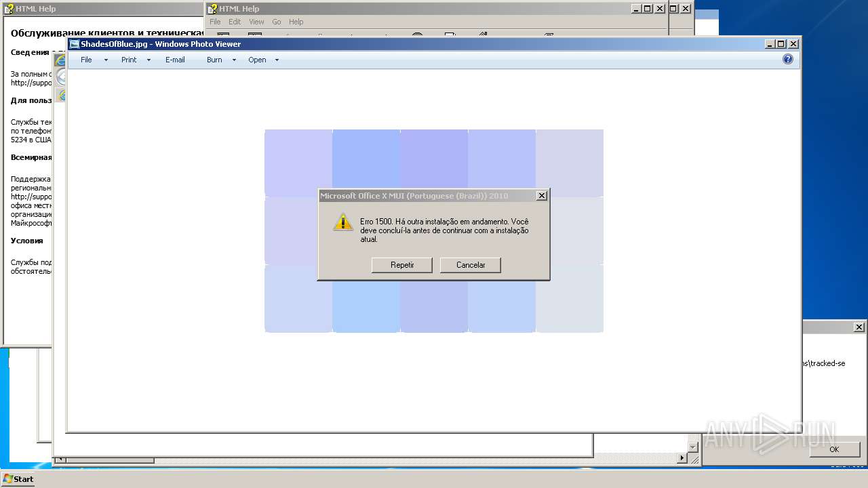
Task: Click the 'Условия' heading in help window
Action: (26, 241)
